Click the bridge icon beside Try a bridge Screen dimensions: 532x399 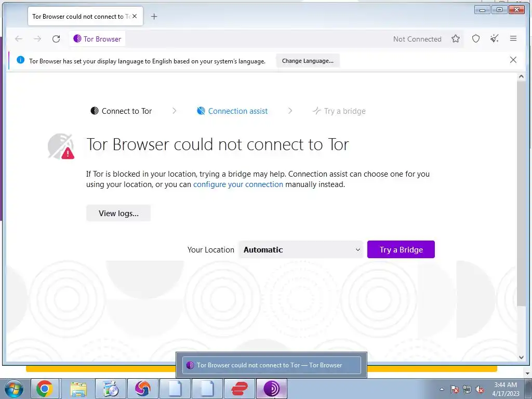tap(316, 111)
